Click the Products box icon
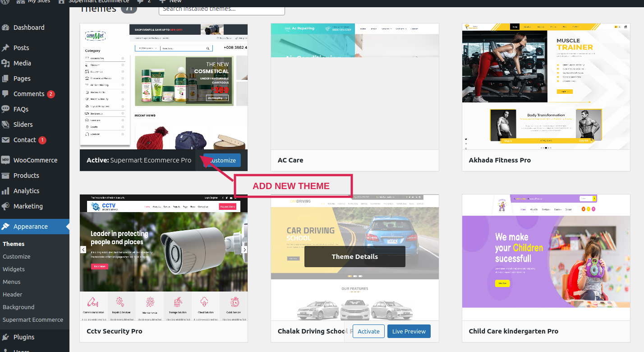Viewport: 644px width, 352px height. click(x=5, y=176)
